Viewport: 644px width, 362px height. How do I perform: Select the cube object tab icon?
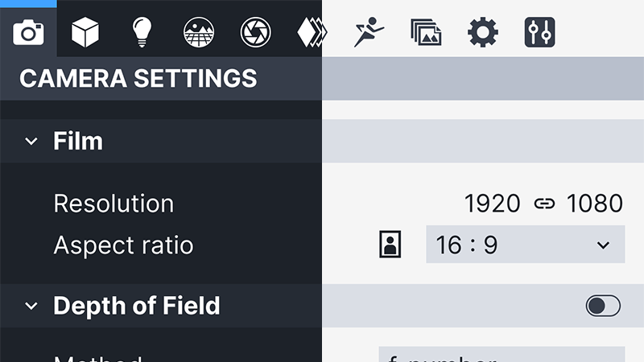85,32
